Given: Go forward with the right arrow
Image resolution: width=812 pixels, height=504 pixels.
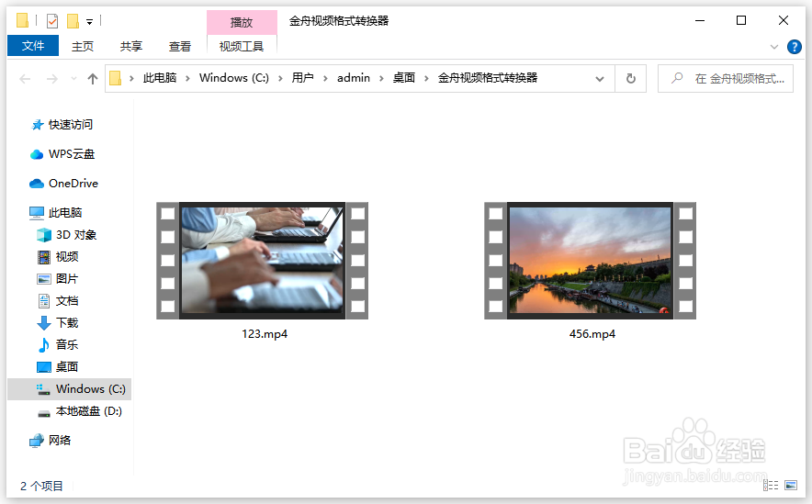Looking at the screenshot, I should (x=51, y=79).
